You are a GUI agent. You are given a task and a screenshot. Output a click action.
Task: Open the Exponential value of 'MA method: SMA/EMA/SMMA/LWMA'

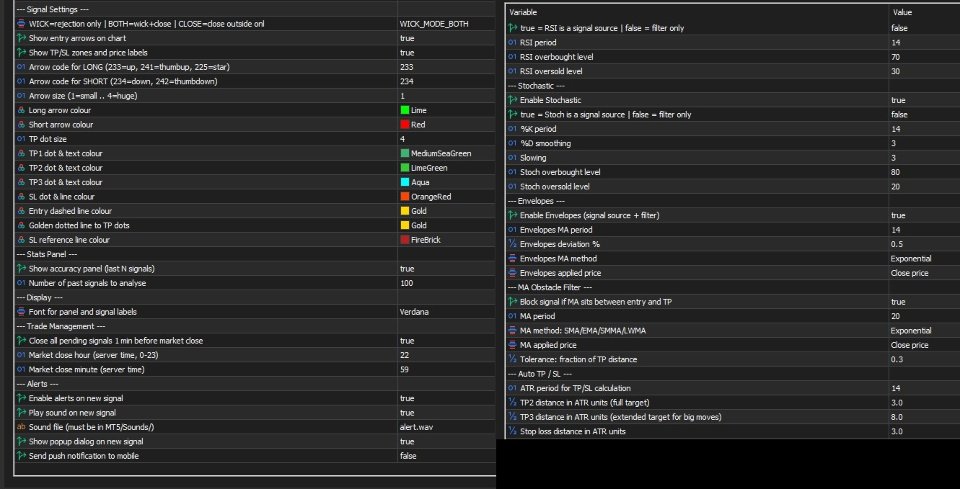tap(911, 330)
